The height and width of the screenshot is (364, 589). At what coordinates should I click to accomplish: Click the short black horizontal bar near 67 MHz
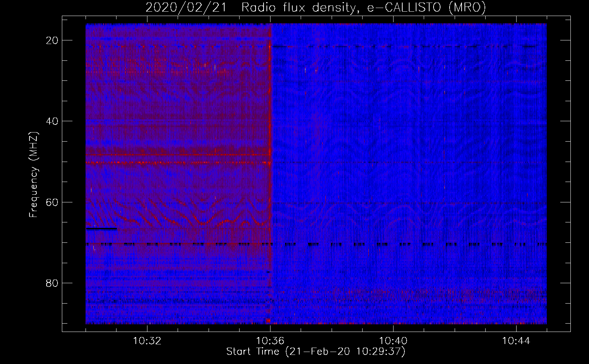(102, 229)
